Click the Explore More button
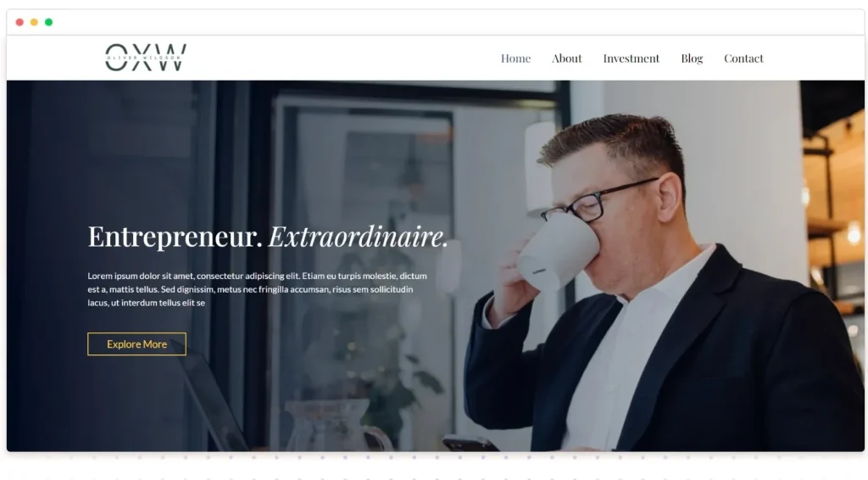The width and height of the screenshot is (868, 480). coord(136,343)
